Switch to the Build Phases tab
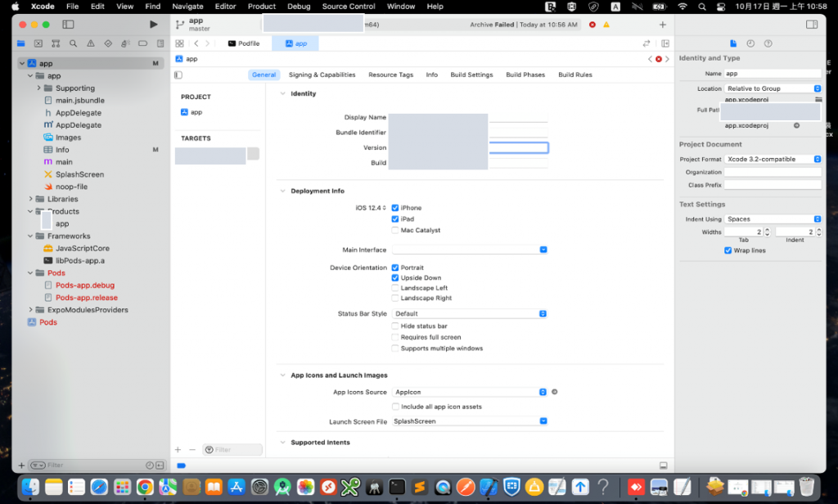The width and height of the screenshot is (838, 504). point(525,74)
